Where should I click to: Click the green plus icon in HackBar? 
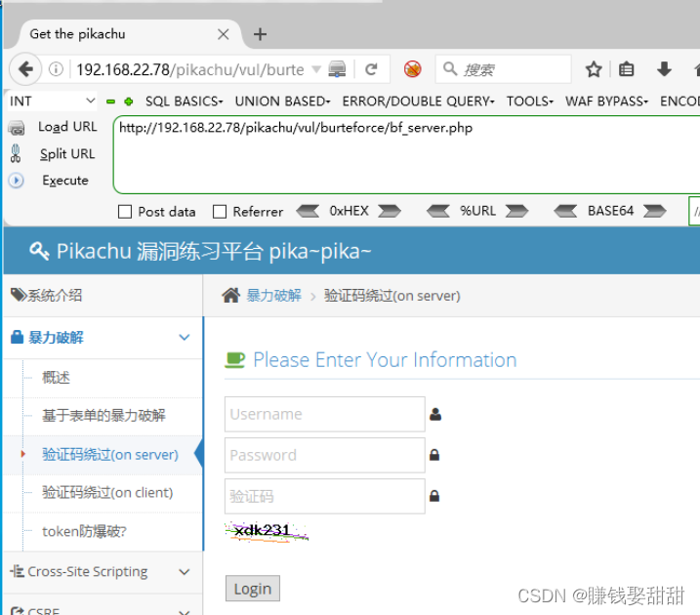pos(129,102)
